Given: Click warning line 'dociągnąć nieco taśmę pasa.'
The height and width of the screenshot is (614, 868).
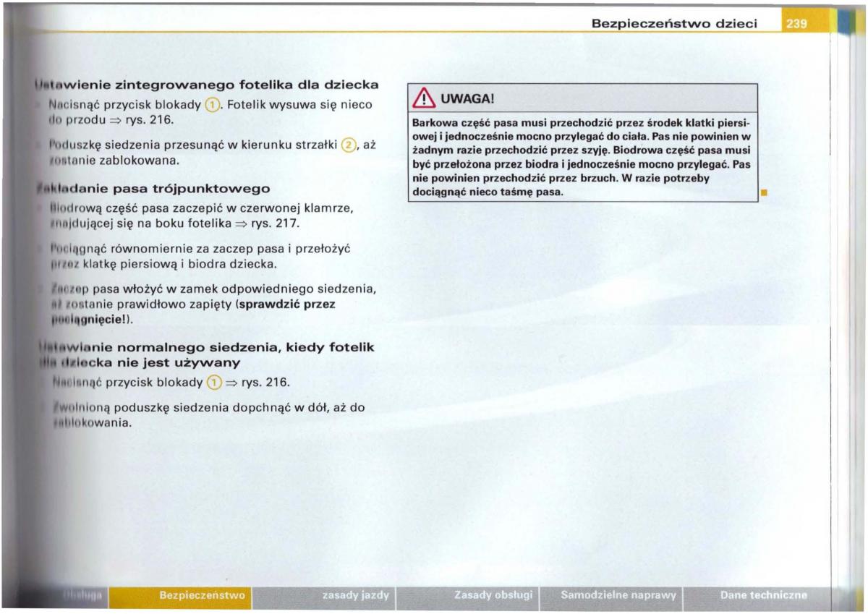Looking at the screenshot, I should pyautogui.click(x=488, y=192).
